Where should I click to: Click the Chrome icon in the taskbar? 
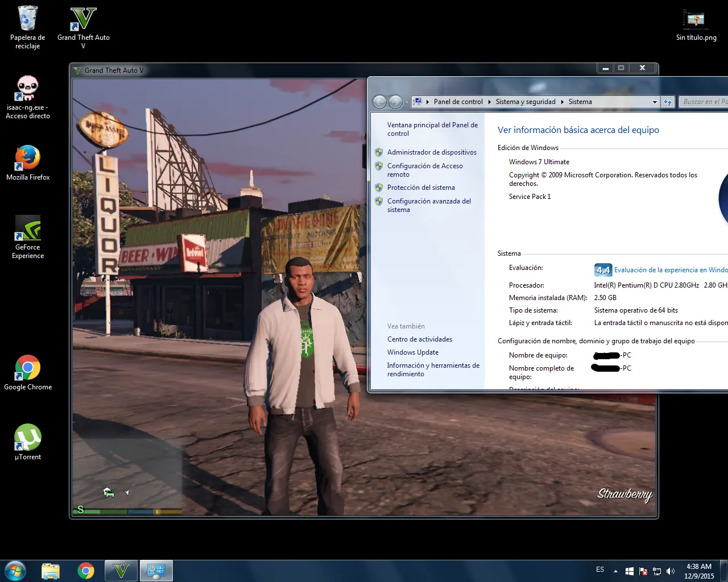coord(86,571)
